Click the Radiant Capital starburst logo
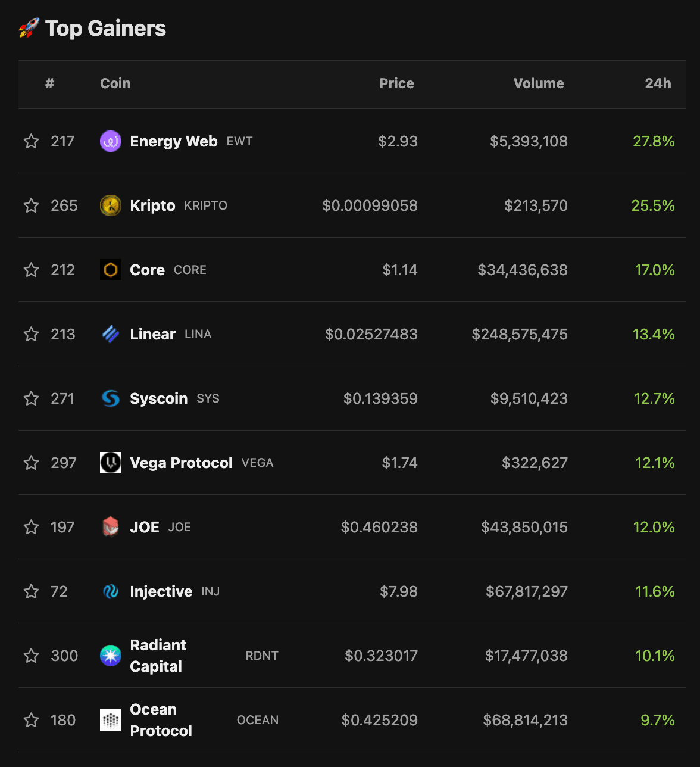 (x=111, y=656)
